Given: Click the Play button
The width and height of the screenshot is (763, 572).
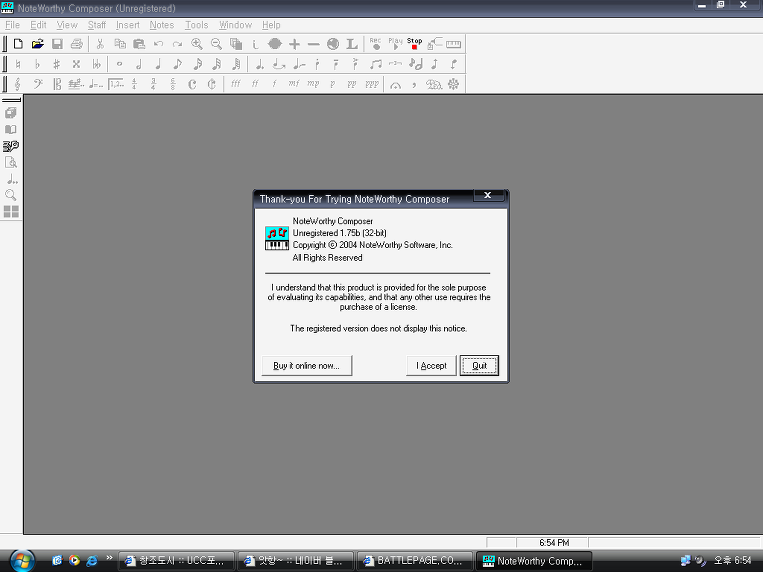Looking at the screenshot, I should (x=395, y=44).
